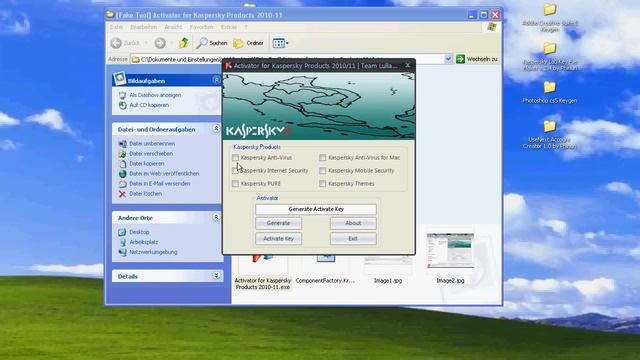Collapse the Andere Orte panel
The height and width of the screenshot is (360, 640).
[216, 218]
